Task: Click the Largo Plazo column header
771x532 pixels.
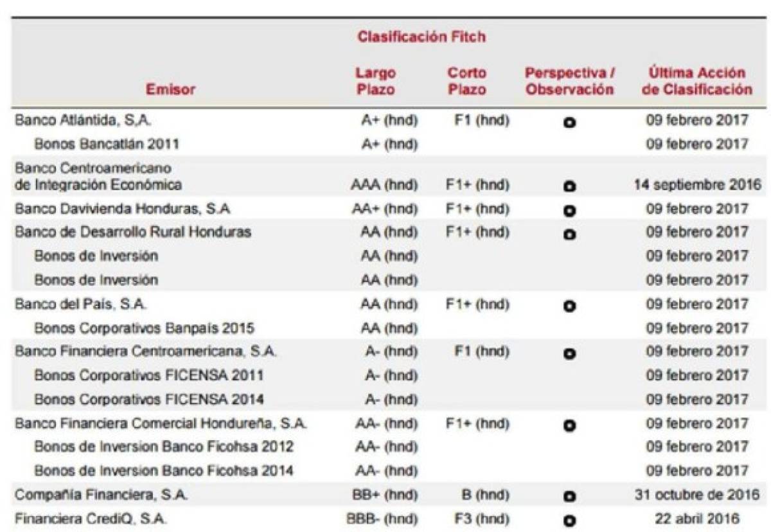Action: pyautogui.click(x=376, y=82)
